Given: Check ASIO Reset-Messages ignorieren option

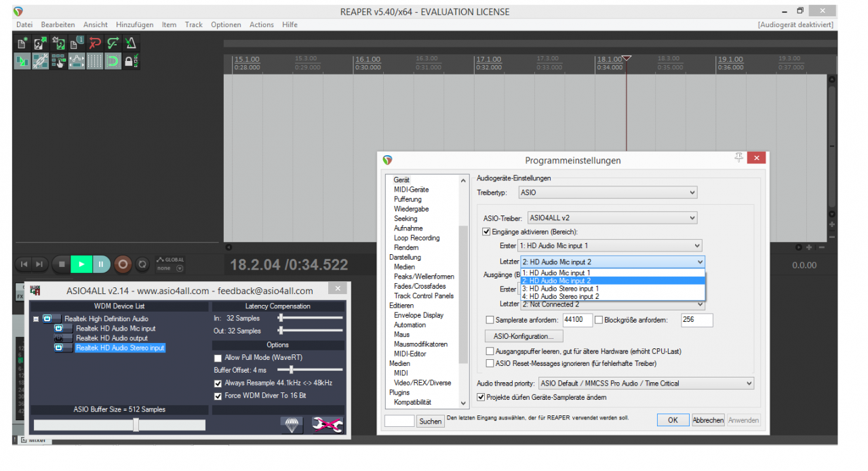Looking at the screenshot, I should coord(490,364).
